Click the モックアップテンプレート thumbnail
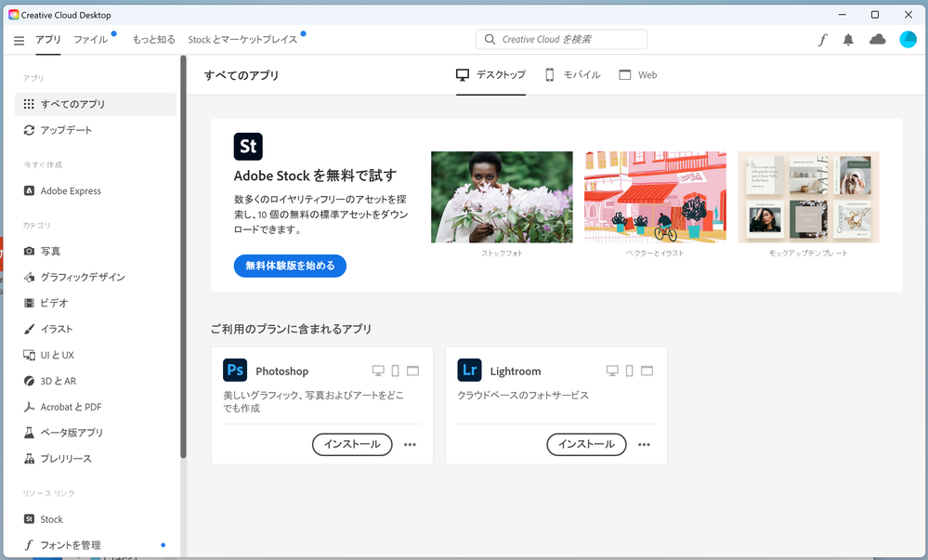928x560 pixels. 808,197
